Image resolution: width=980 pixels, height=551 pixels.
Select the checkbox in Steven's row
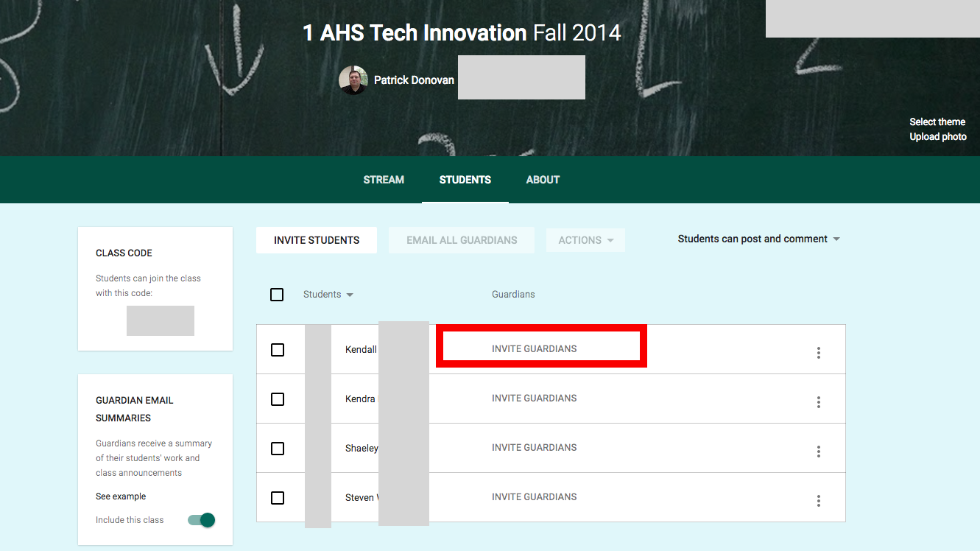pos(278,498)
